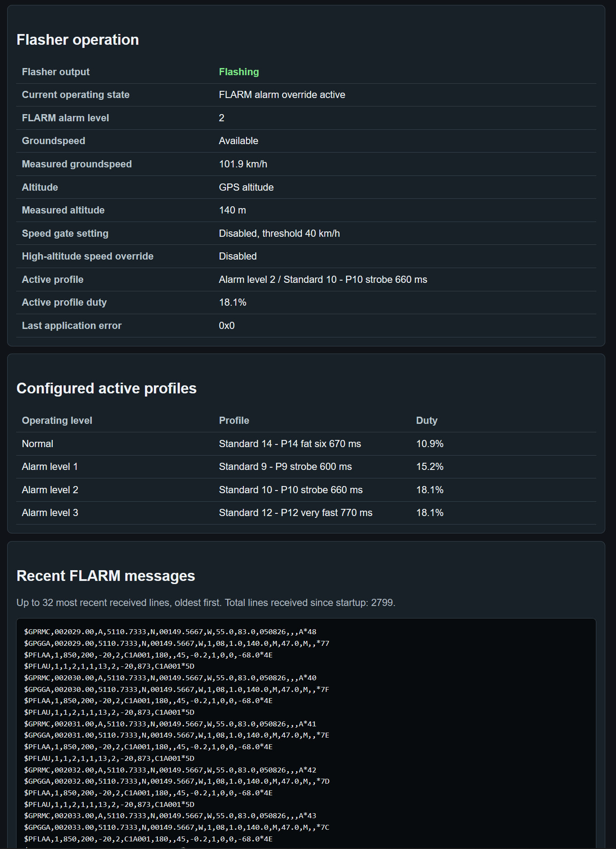Click the GPS altitude value
The image size is (616, 849).
246,187
